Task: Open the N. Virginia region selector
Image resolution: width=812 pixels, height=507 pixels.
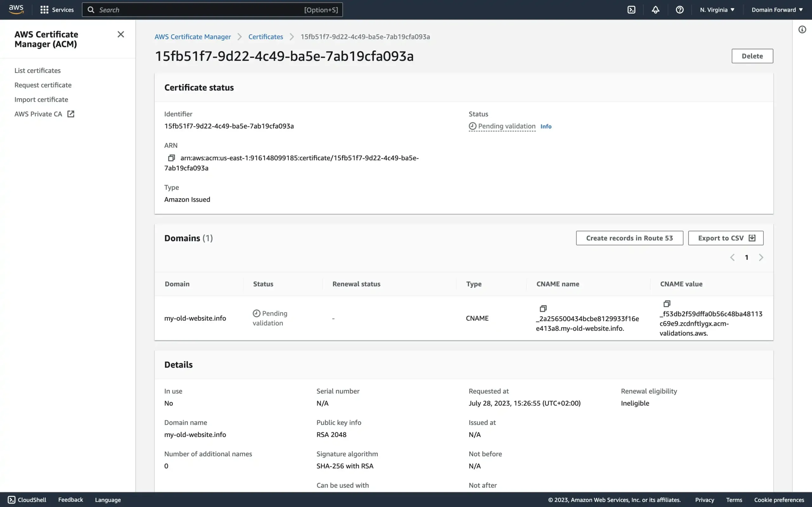Action: point(717,10)
